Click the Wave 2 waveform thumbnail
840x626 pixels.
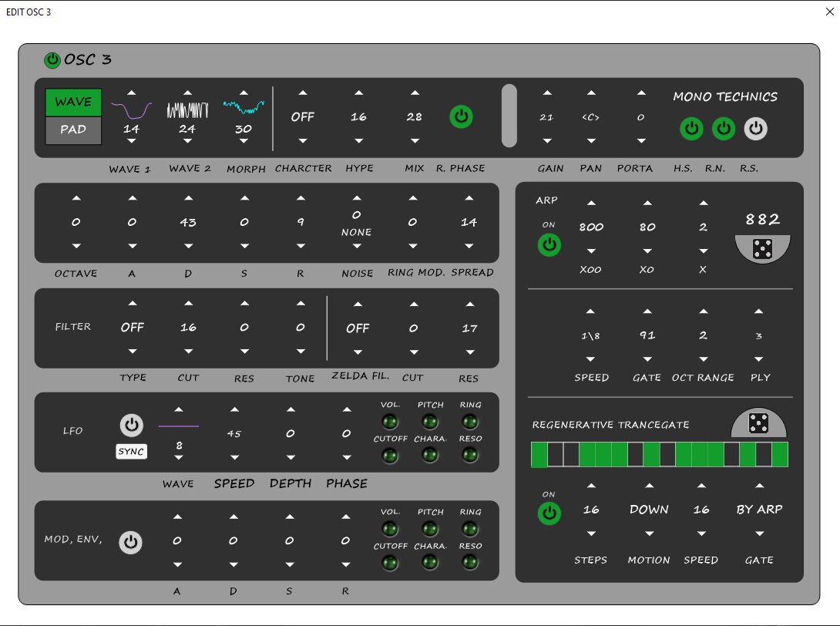tap(187, 109)
